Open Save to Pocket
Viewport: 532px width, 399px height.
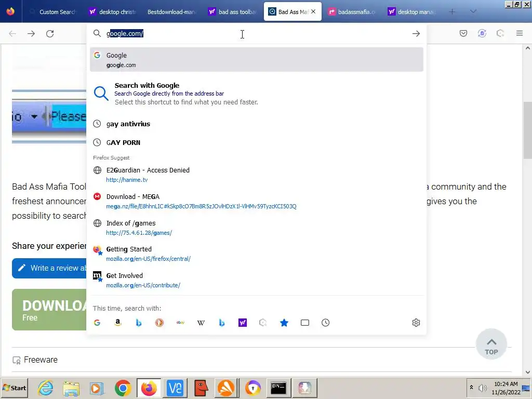[463, 33]
